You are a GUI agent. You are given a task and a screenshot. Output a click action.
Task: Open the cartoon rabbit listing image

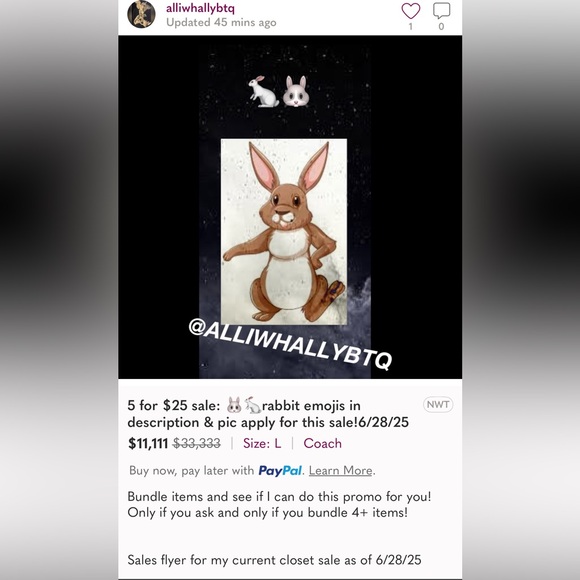click(284, 232)
